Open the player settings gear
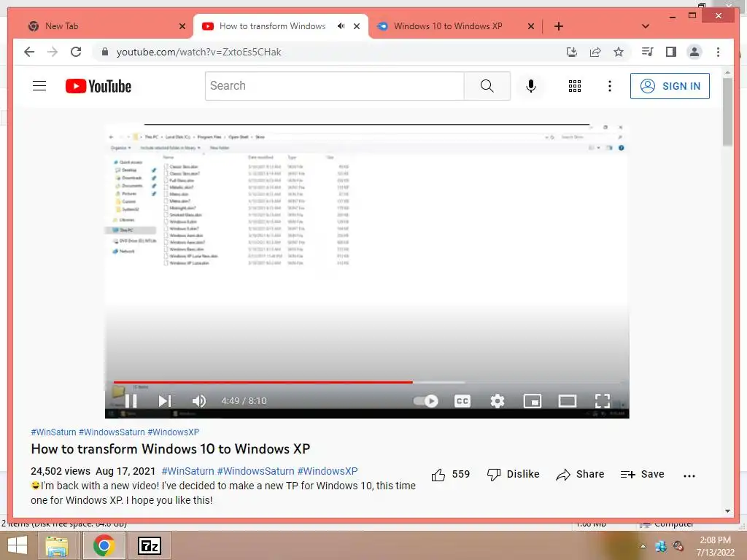This screenshot has width=747, height=560. click(x=498, y=401)
